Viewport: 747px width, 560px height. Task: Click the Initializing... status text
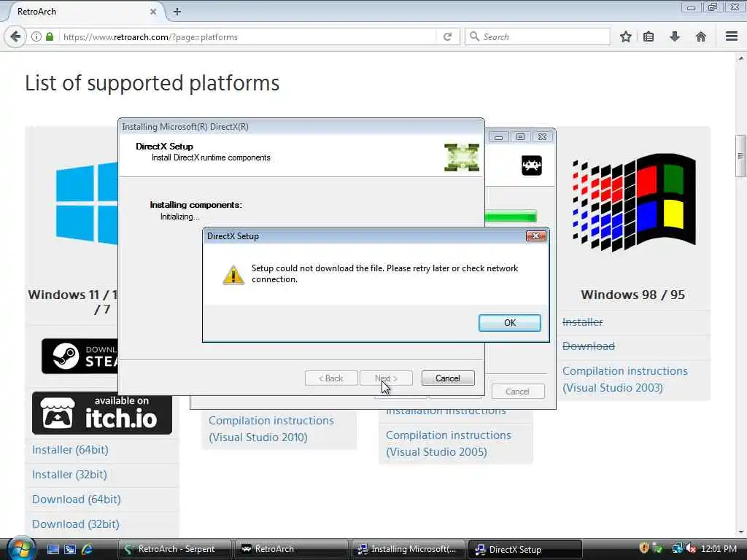point(179,217)
